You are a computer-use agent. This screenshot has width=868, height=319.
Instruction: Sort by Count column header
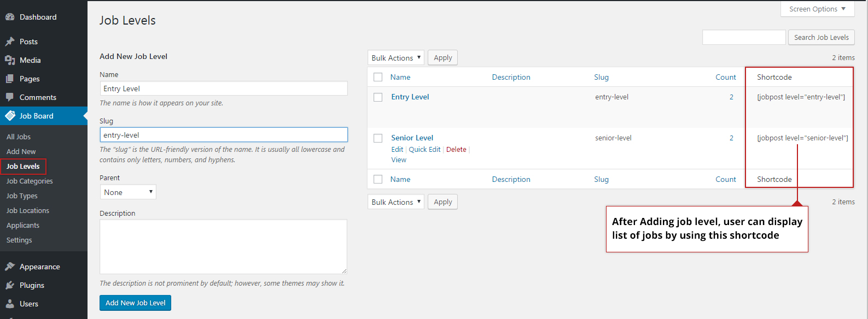coord(726,77)
